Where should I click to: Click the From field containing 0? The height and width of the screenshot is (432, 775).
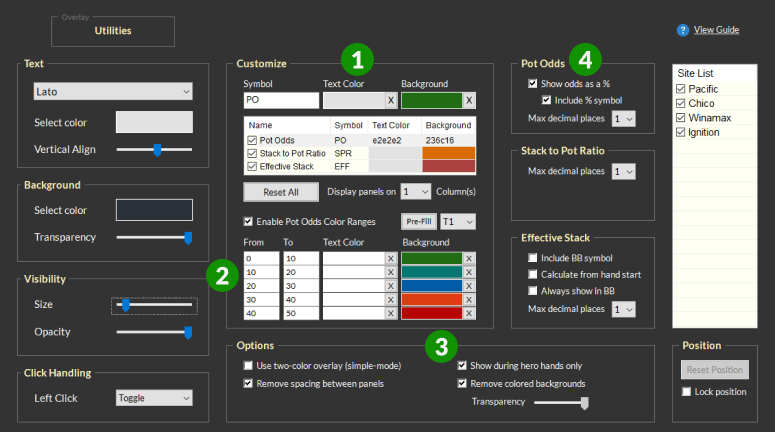(x=261, y=259)
